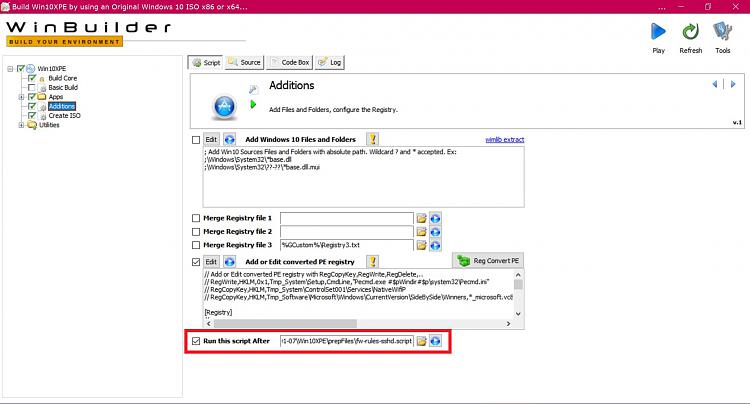This screenshot has width=750, height=404.
Task: Open the Tools icon
Action: click(x=722, y=32)
